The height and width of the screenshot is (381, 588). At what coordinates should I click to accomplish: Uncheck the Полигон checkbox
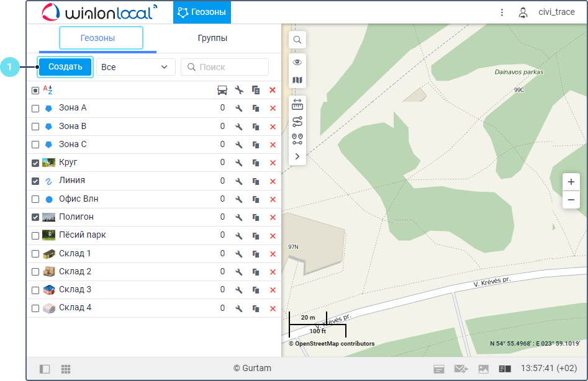pyautogui.click(x=35, y=217)
